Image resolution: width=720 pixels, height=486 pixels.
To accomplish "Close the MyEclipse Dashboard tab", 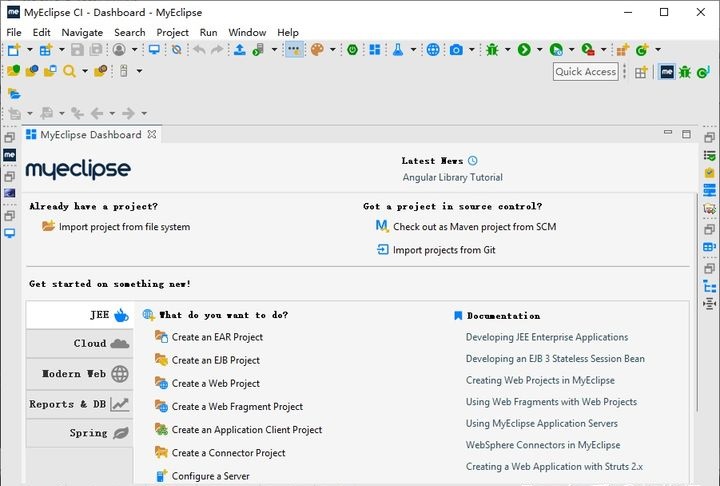I will pos(152,135).
